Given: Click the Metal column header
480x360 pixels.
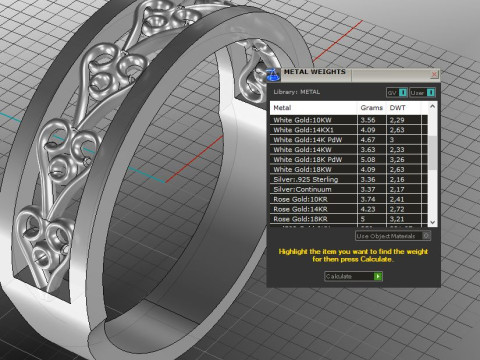Looking at the screenshot, I should coord(313,108).
